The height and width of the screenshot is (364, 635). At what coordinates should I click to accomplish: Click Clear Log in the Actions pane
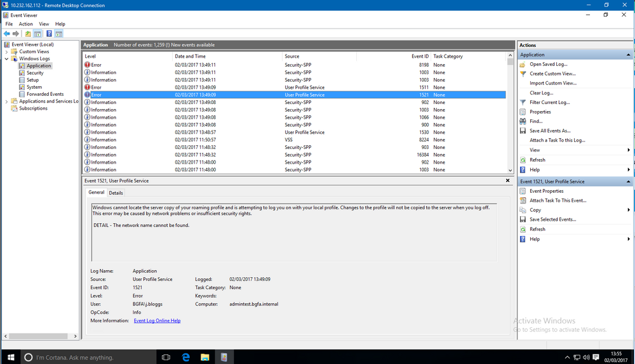542,93
